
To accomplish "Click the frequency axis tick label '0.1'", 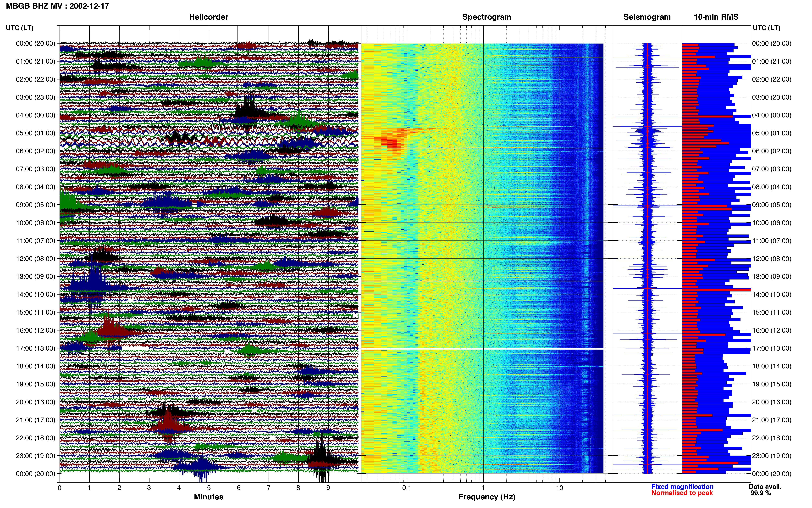I will (x=407, y=487).
